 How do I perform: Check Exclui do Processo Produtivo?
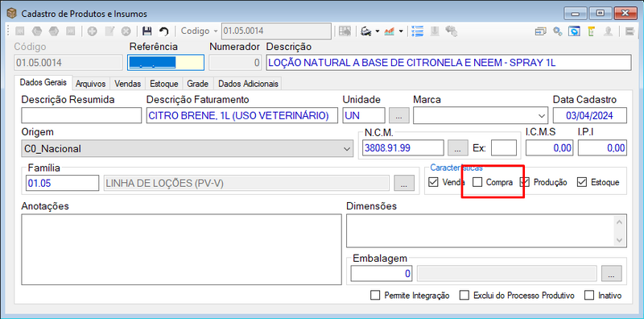464,295
